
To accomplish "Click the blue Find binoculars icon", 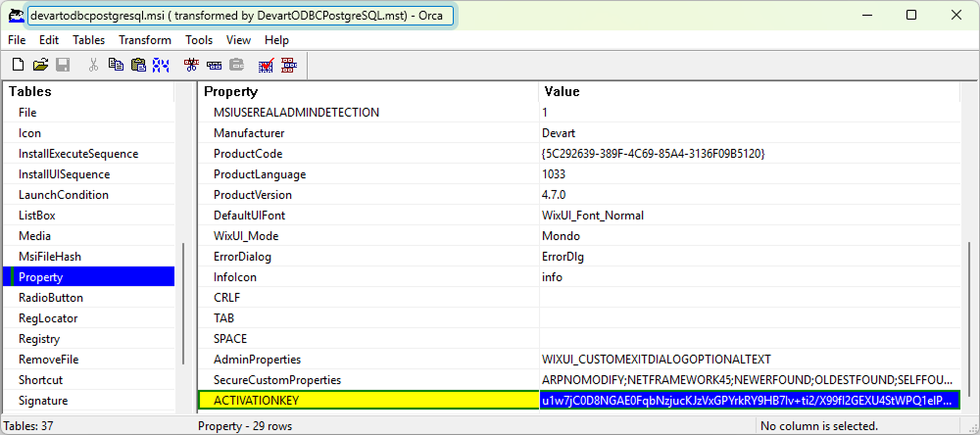I will pos(162,65).
